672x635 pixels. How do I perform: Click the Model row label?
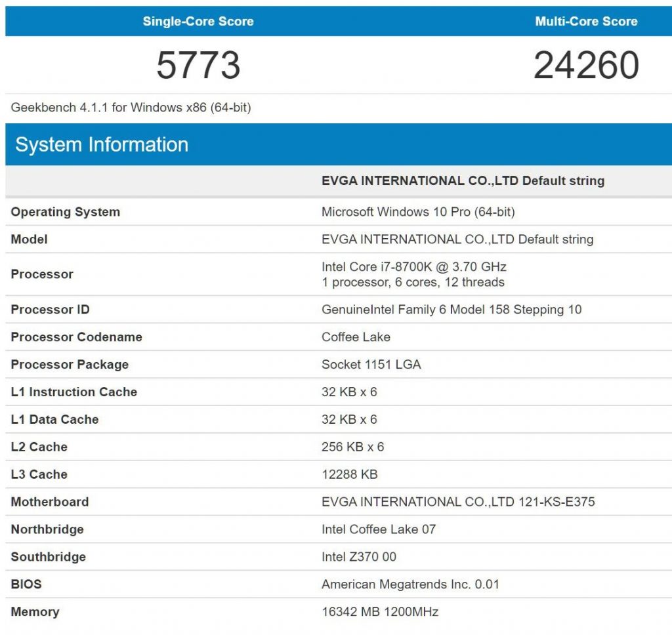point(29,239)
